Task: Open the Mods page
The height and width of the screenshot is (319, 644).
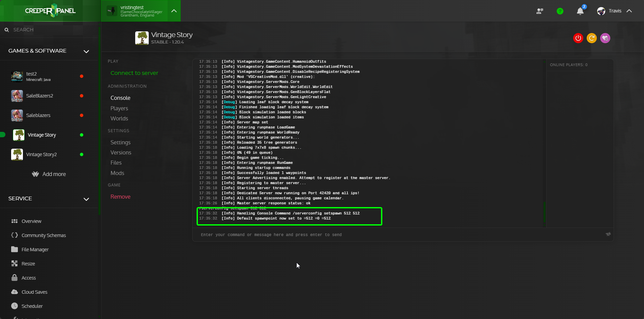Action: click(x=117, y=173)
